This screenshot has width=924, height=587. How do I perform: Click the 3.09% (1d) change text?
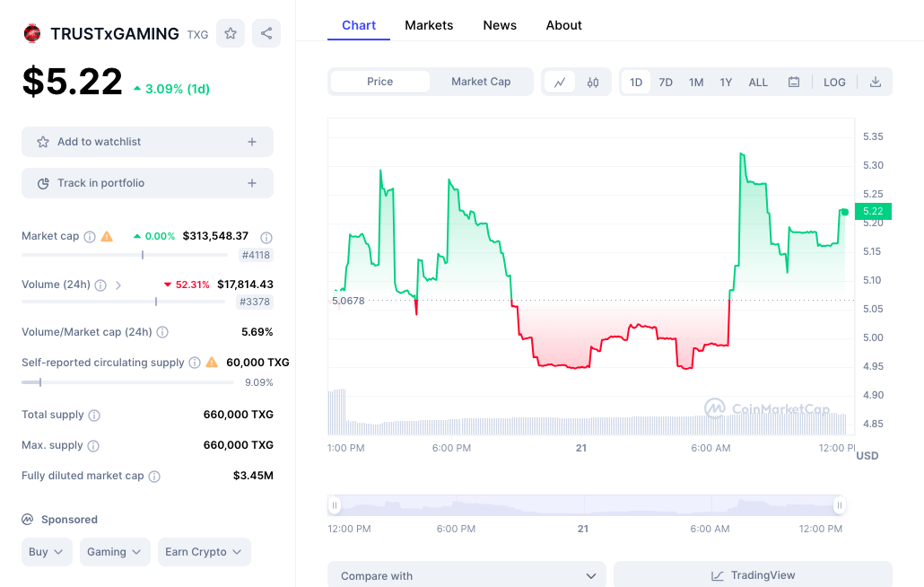pyautogui.click(x=178, y=89)
